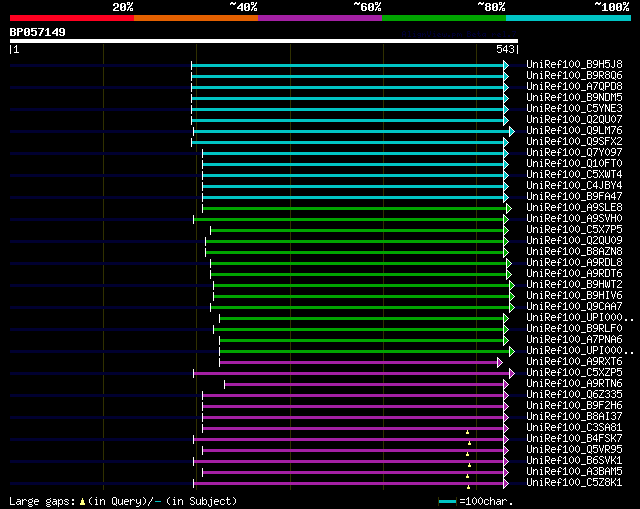Image resolution: width=640 pixels, height=509 pixels.
Task: Select the UniRef100_Q10FT0 label
Action: point(574,164)
